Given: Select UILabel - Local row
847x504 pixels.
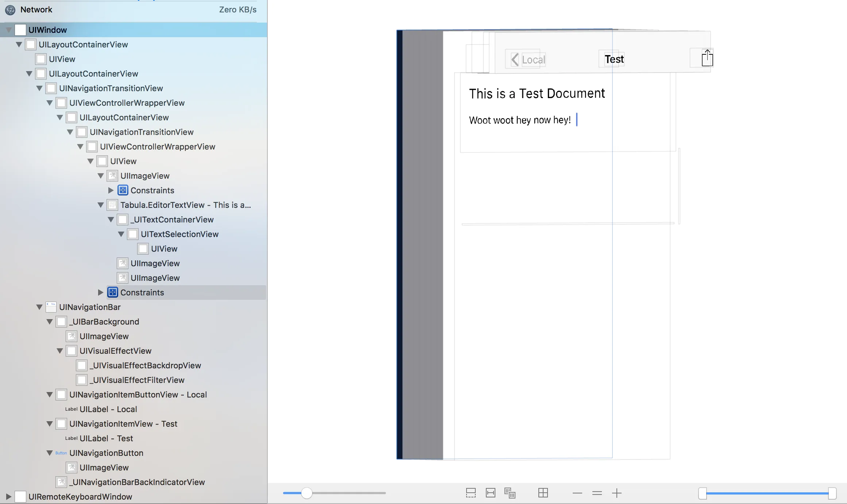Looking at the screenshot, I should (x=108, y=409).
